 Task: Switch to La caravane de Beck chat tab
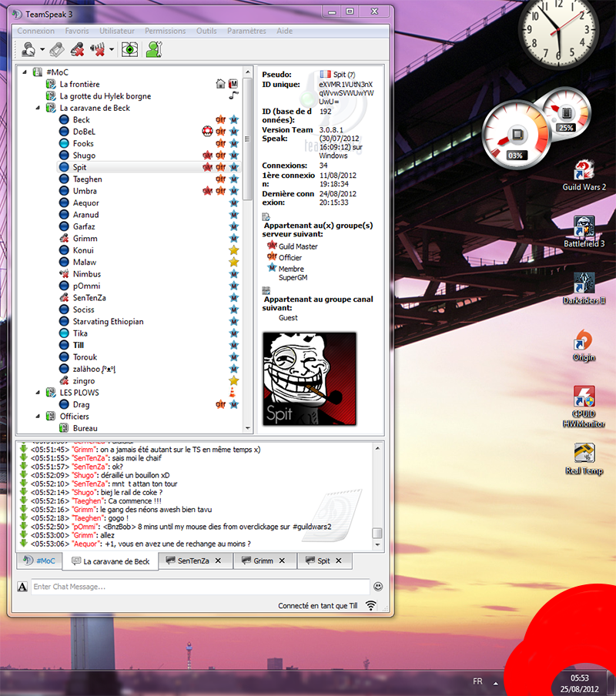[111, 561]
